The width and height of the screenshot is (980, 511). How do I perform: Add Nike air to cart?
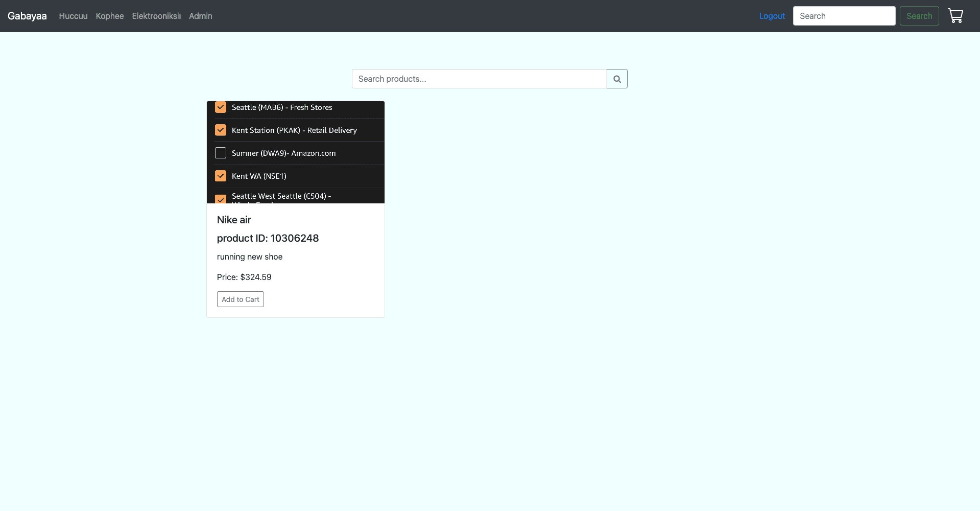tap(241, 299)
